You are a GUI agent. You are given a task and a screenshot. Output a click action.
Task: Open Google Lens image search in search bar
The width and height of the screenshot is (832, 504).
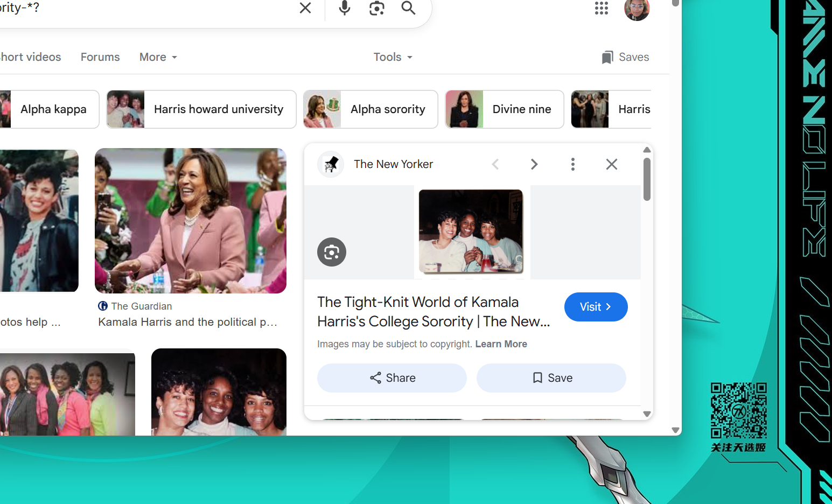pyautogui.click(x=377, y=8)
